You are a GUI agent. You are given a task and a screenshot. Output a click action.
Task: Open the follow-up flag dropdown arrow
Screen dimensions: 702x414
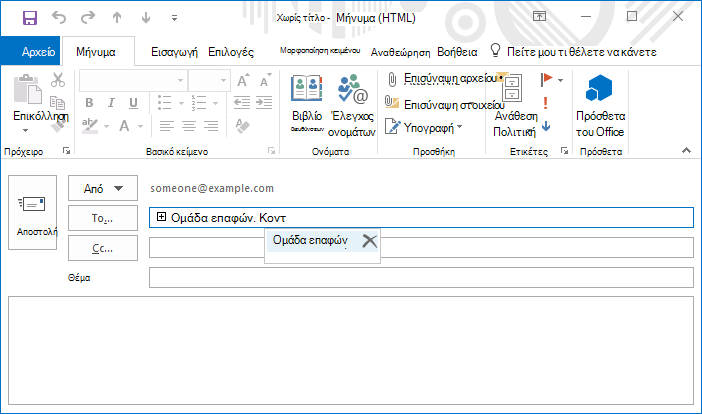pos(561,81)
